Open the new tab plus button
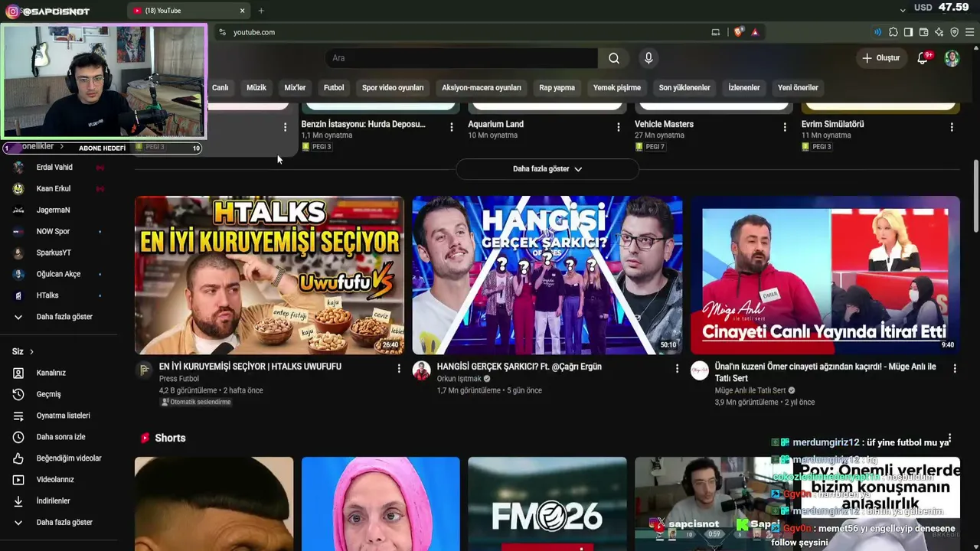980x551 pixels. pos(261,11)
